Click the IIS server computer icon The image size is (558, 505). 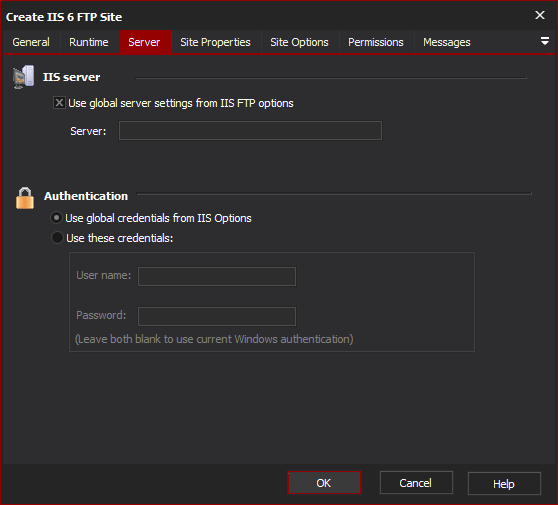click(23, 77)
